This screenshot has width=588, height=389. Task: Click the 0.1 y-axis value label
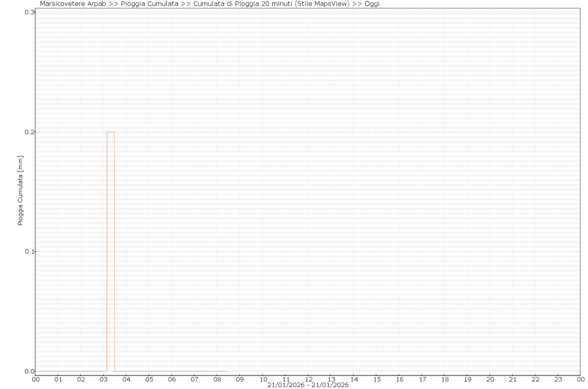29,252
